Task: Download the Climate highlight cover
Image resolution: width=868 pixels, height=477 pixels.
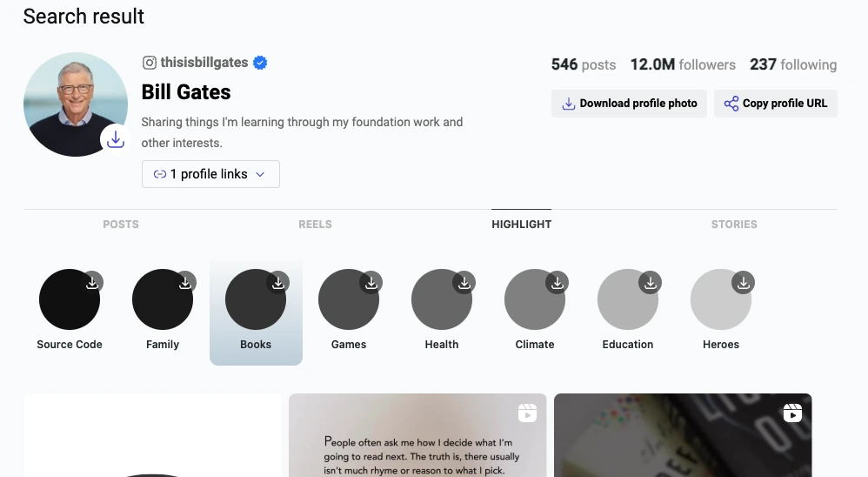Action: [x=558, y=282]
